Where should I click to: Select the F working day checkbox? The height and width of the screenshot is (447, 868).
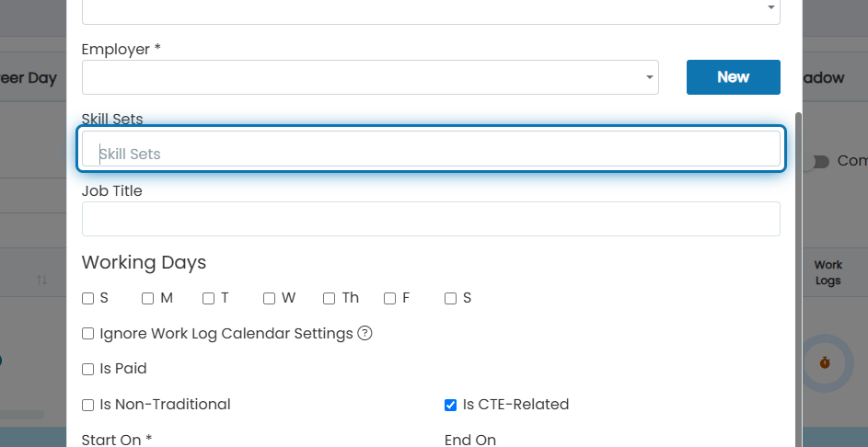pyautogui.click(x=389, y=299)
